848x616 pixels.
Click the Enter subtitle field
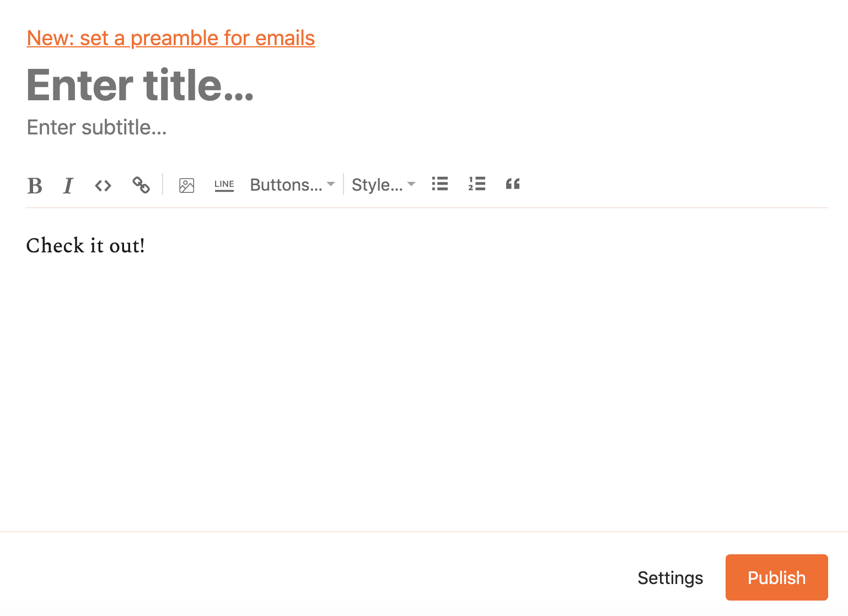(96, 127)
